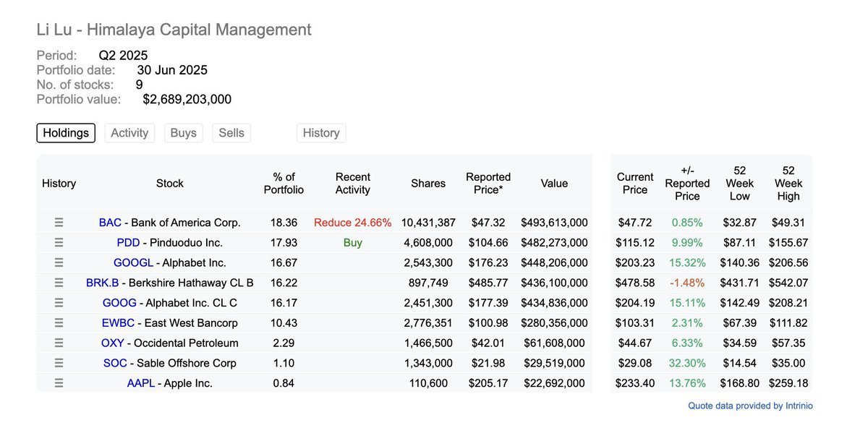868x428 pixels.
Task: Click SOC 52 week low '$14.54'
Action: [x=740, y=363]
